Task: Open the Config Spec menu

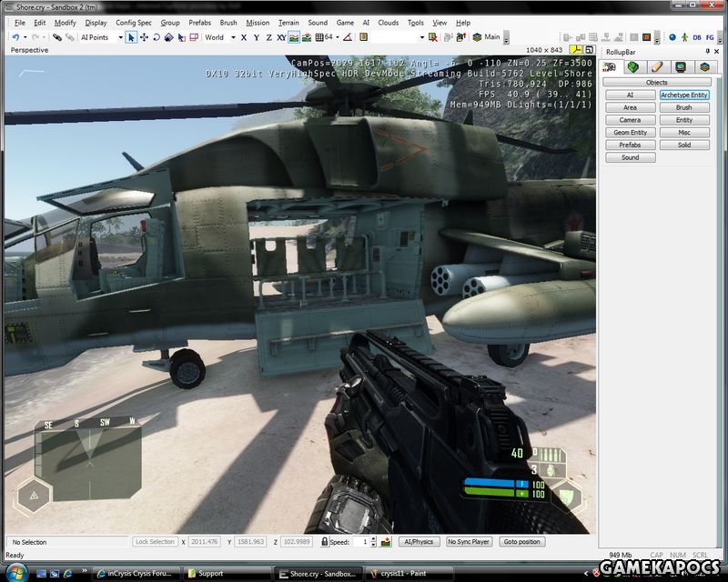Action: 134,23
